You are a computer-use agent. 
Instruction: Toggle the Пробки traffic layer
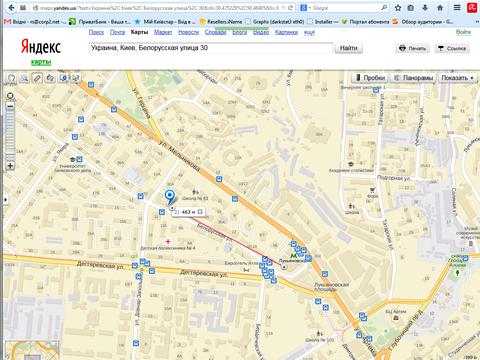(370, 78)
